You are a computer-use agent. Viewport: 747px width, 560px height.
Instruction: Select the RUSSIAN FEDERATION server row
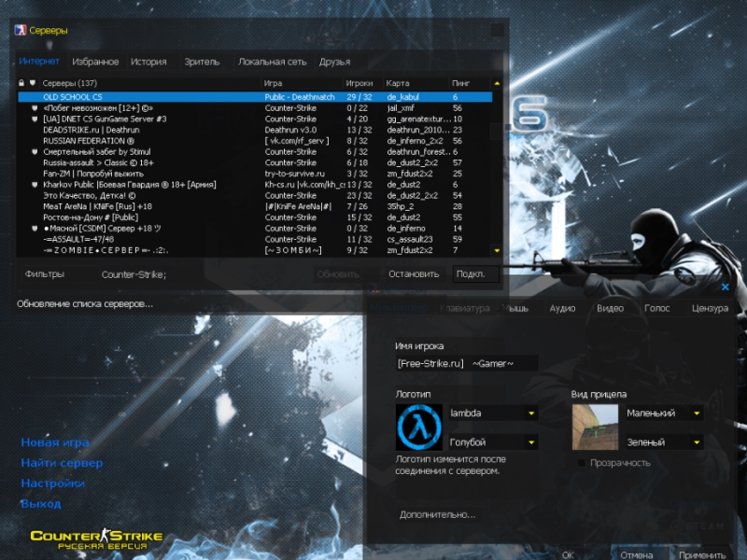255,141
